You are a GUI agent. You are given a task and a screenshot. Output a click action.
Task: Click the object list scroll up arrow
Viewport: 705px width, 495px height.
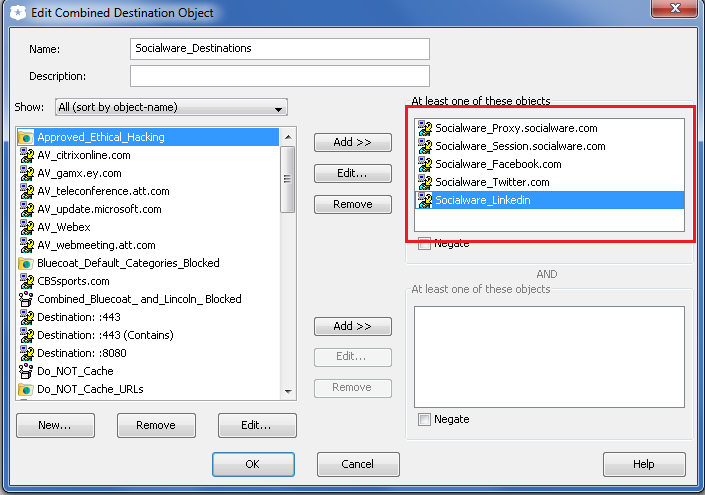[288, 137]
